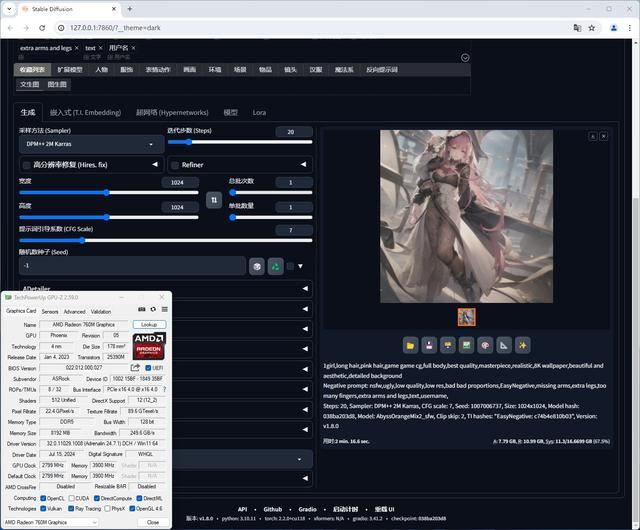
Task: Click the Lookup button in GPU-Z
Action: 151,325
